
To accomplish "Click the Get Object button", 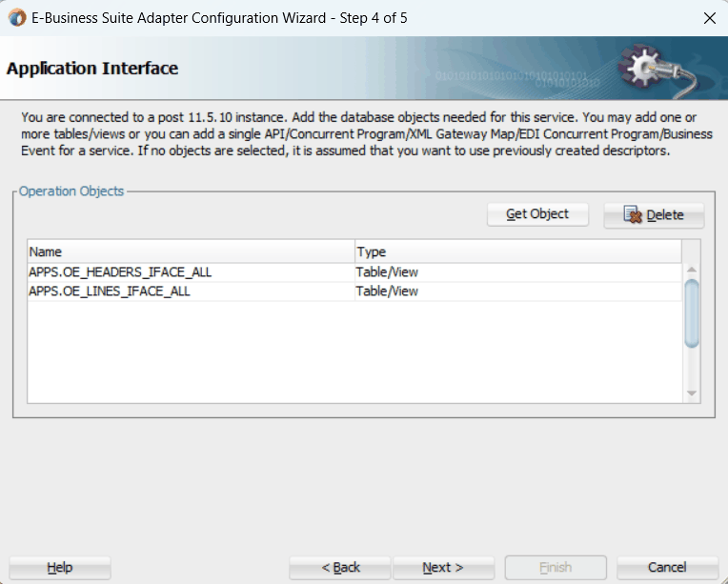I will coord(537,214).
